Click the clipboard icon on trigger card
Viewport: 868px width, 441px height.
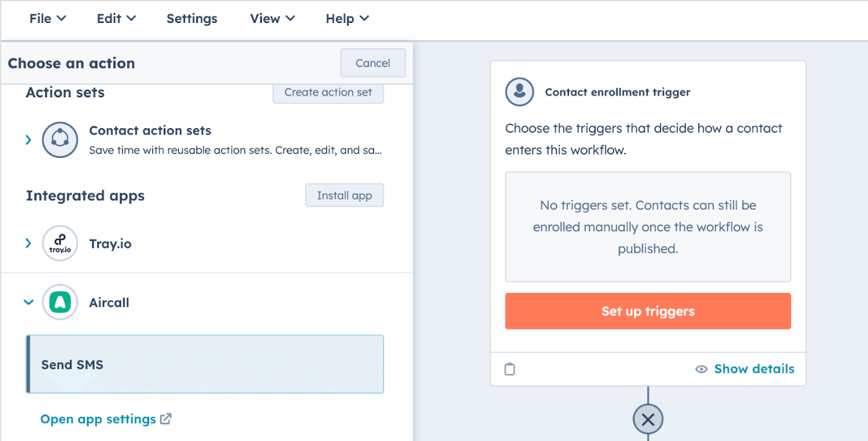(510, 369)
